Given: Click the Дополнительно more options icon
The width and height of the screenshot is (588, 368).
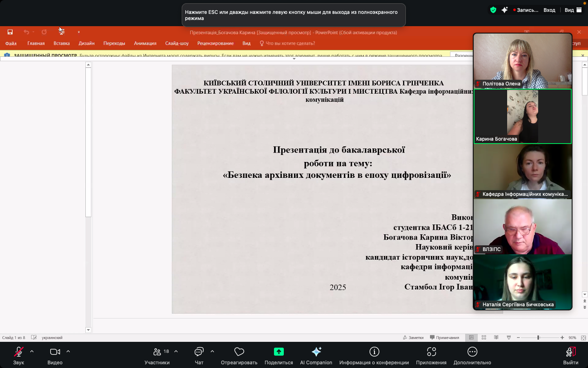Looking at the screenshot, I should click(x=472, y=352).
